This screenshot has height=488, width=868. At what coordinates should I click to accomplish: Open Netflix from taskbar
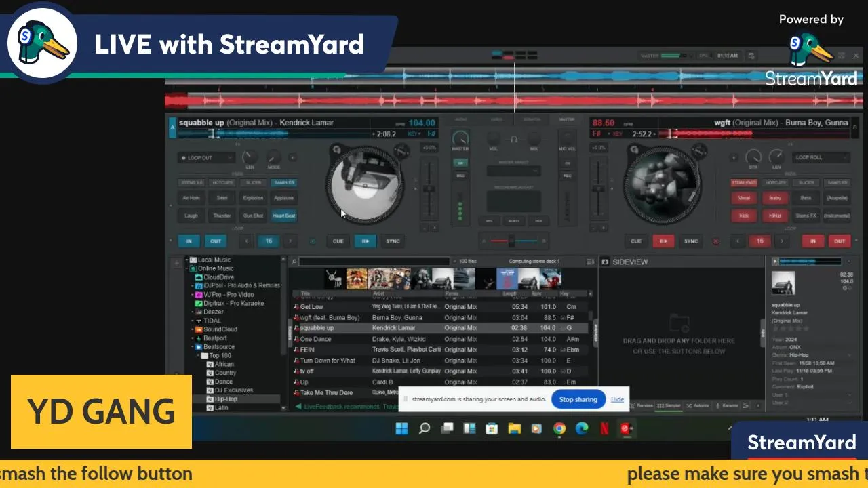(604, 428)
